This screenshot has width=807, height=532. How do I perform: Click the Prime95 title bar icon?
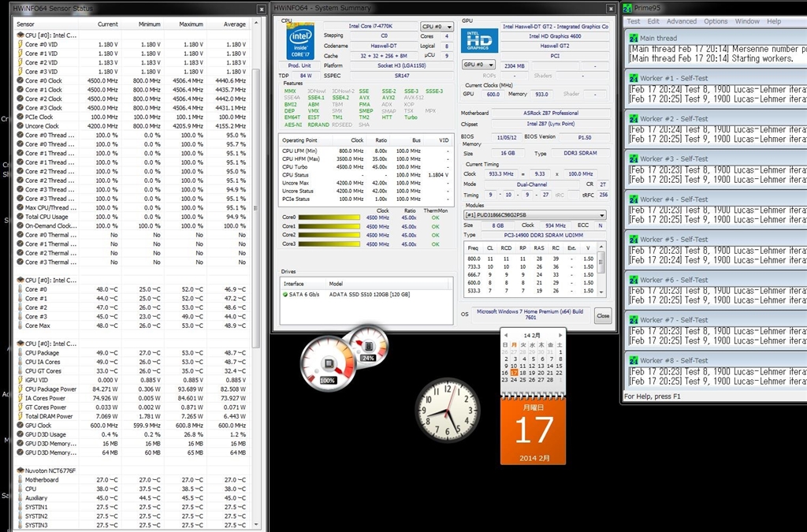coord(627,8)
